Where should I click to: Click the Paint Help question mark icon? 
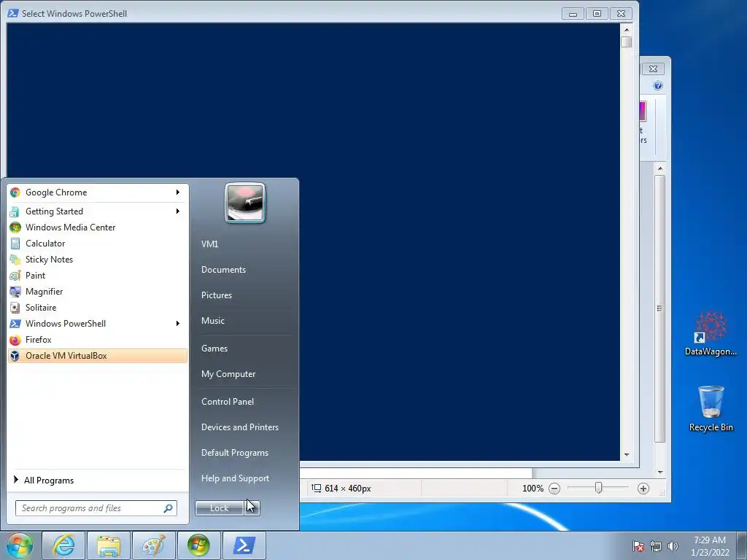pyautogui.click(x=658, y=86)
